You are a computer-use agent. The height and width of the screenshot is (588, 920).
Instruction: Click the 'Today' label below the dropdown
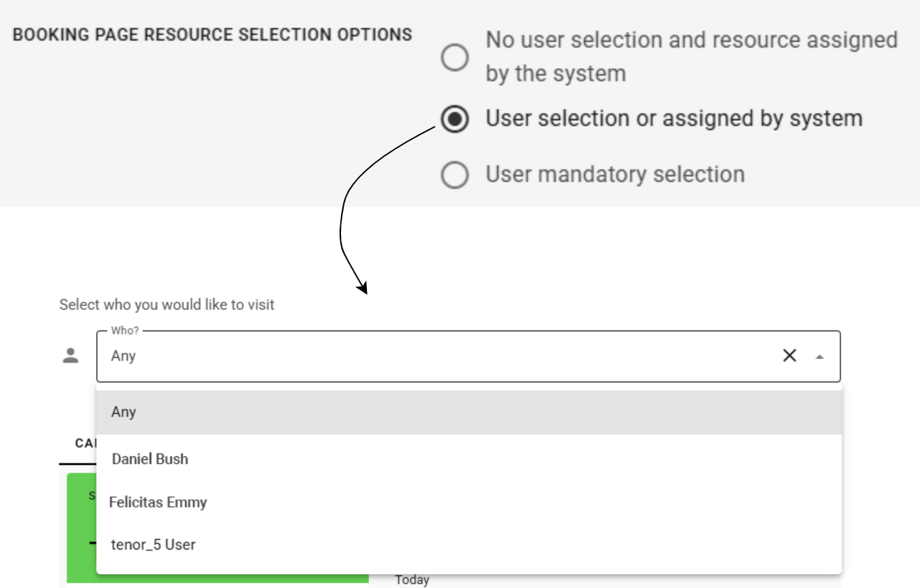(x=412, y=580)
